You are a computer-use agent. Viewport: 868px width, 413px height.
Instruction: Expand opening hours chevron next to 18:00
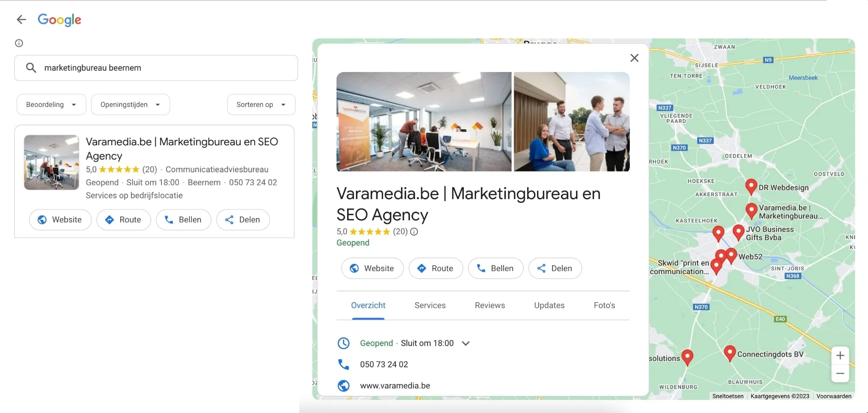[466, 344]
